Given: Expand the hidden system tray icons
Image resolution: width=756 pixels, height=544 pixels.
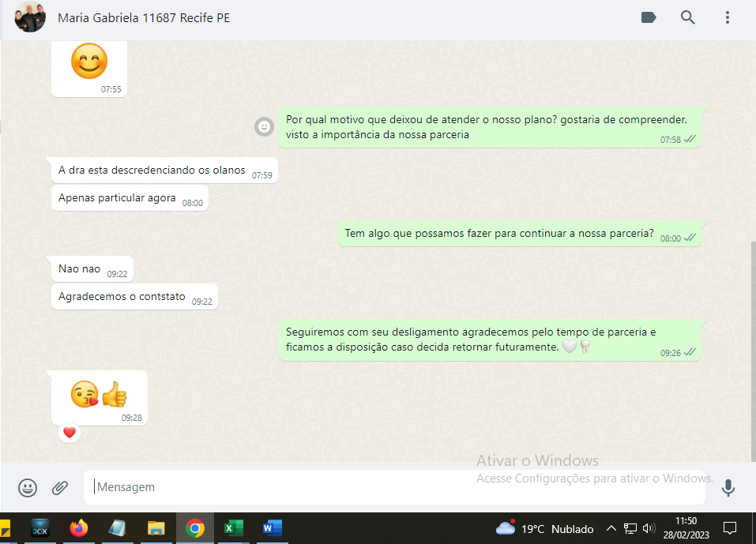Looking at the screenshot, I should coord(611,528).
